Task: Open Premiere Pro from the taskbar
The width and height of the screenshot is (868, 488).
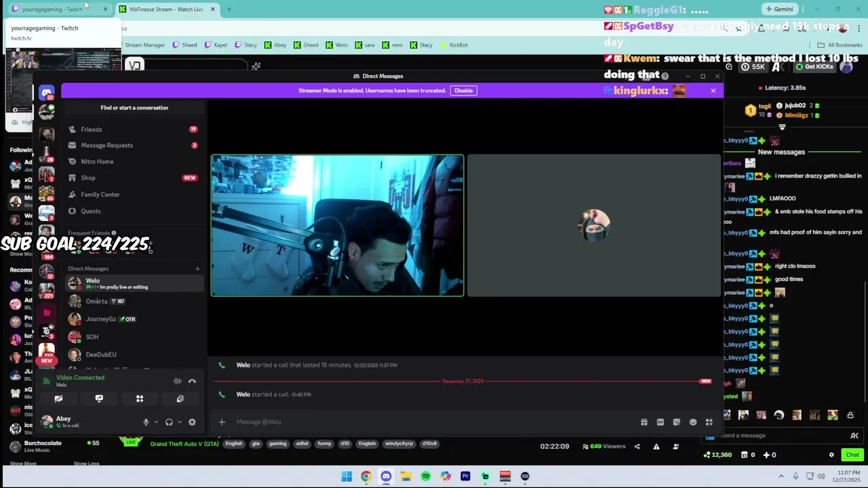Action: coord(465,476)
